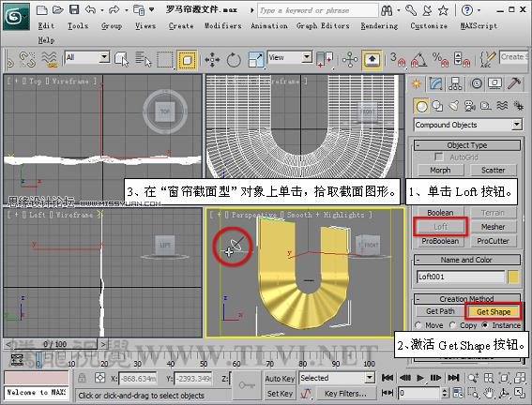Click the Help question mark icon
Image resolution: width=532 pixels, height=405 pixels.
(467, 10)
